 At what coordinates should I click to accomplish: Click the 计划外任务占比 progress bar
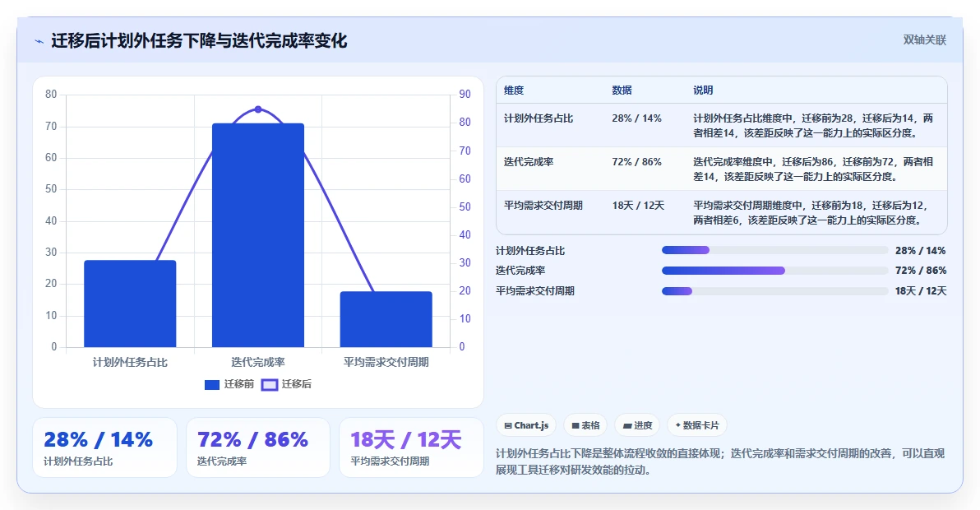774,251
